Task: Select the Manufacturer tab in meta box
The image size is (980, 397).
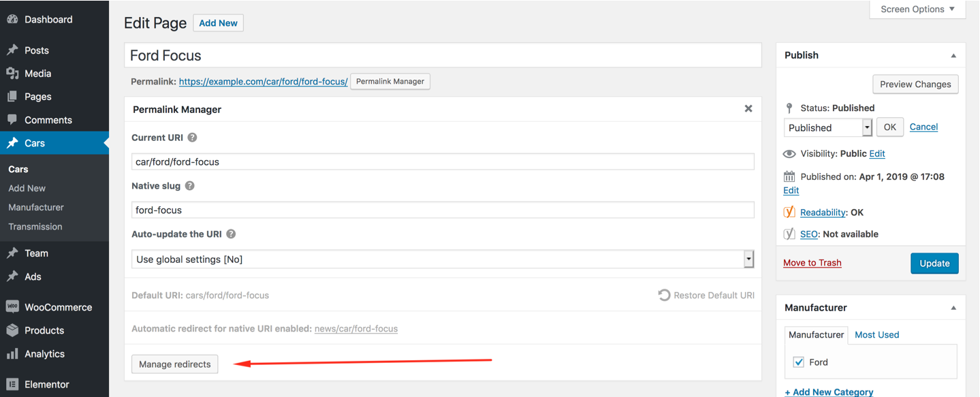Action: (817, 335)
